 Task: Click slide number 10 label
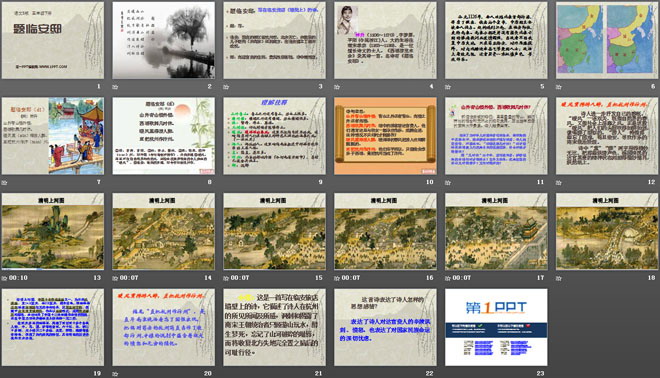pyautogui.click(x=429, y=182)
